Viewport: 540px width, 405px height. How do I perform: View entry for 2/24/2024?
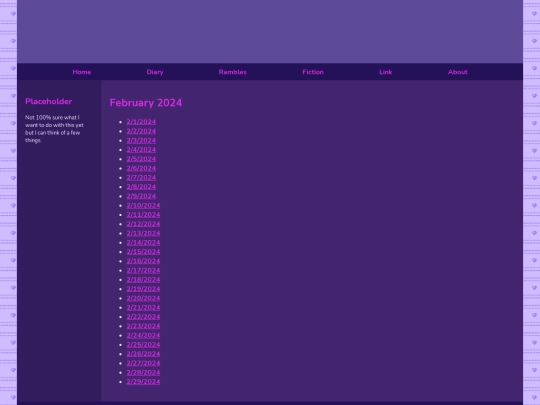click(143, 335)
